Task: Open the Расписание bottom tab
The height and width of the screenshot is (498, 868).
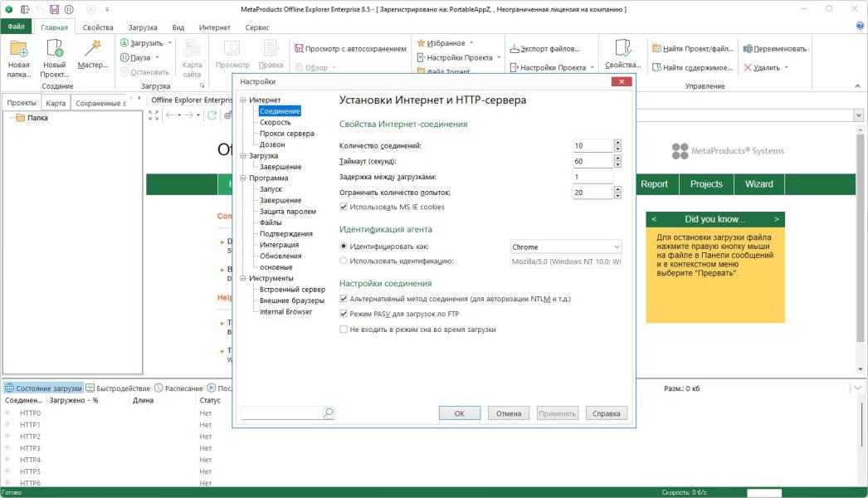Action: coord(178,388)
